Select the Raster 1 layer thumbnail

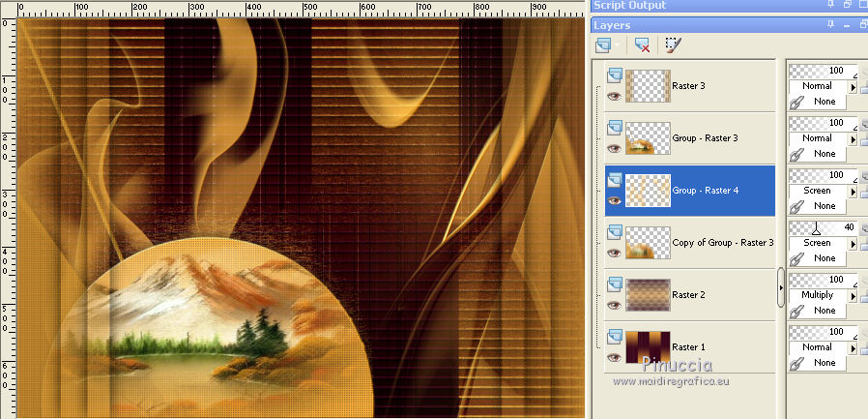click(x=648, y=347)
